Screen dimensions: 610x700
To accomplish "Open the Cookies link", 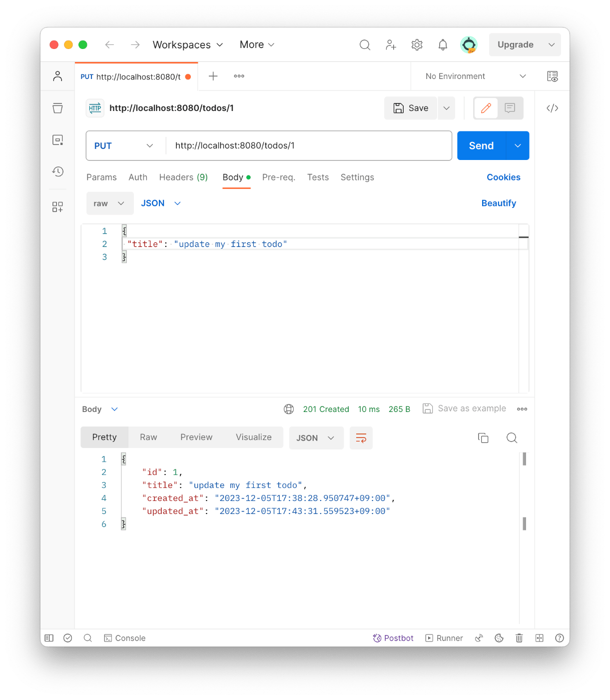I will click(504, 177).
